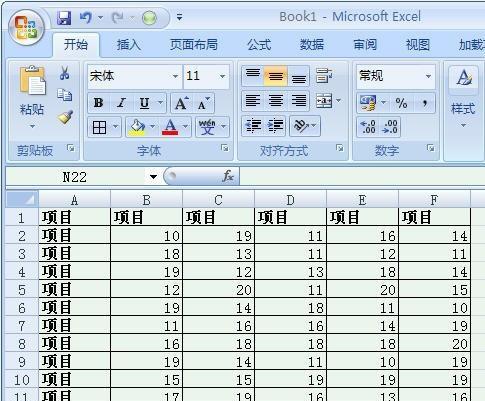Activate the Format Painter brush

pyautogui.click(x=65, y=117)
